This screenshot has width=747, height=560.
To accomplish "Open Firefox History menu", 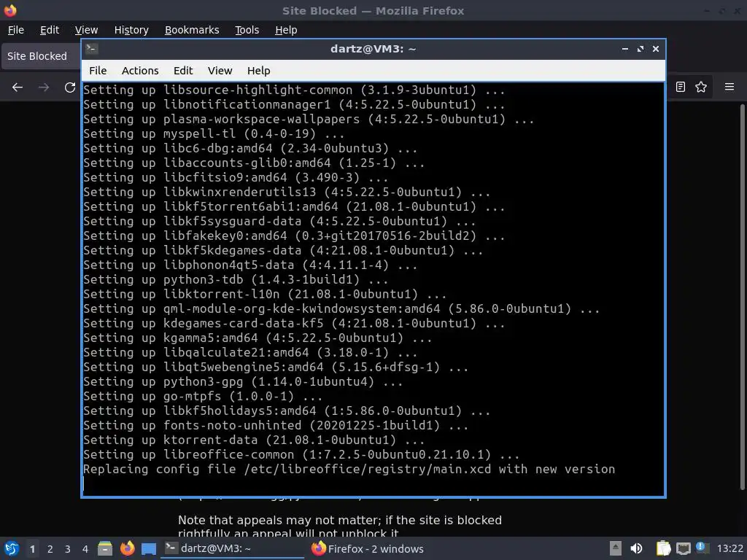I will point(131,30).
